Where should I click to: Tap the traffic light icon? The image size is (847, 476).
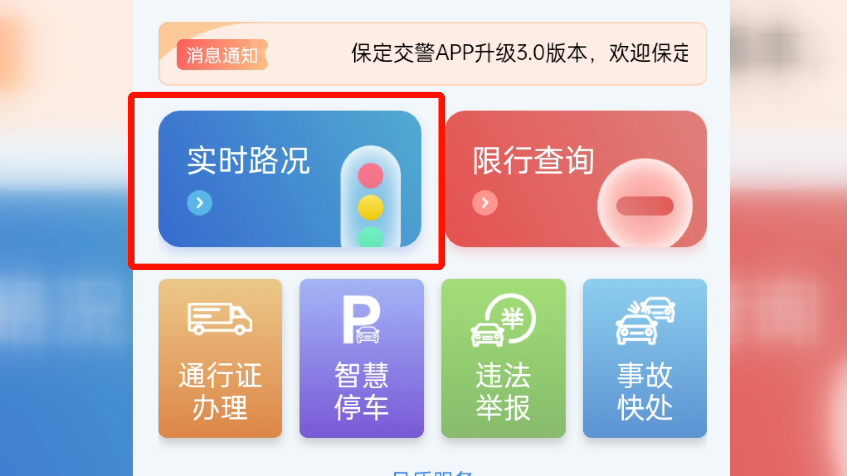[x=371, y=197]
